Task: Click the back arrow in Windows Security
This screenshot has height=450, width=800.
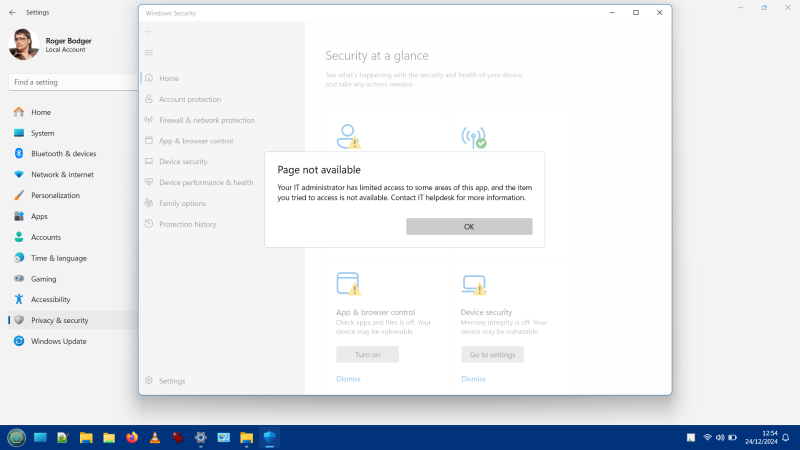Action: [149, 32]
